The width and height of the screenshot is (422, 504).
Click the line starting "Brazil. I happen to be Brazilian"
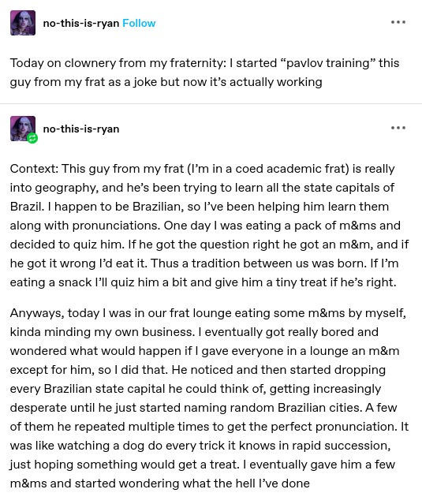tap(200, 207)
